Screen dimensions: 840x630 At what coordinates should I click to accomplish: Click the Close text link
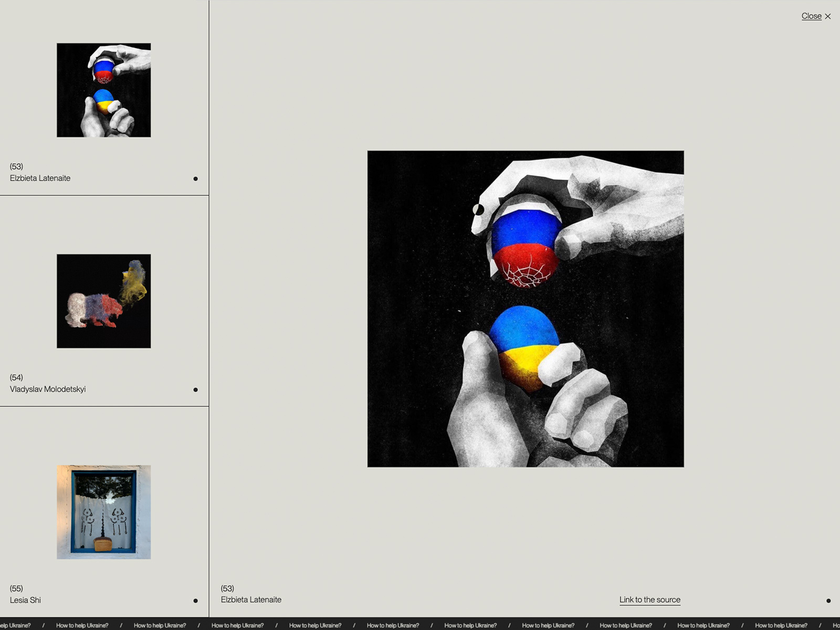[x=811, y=16]
